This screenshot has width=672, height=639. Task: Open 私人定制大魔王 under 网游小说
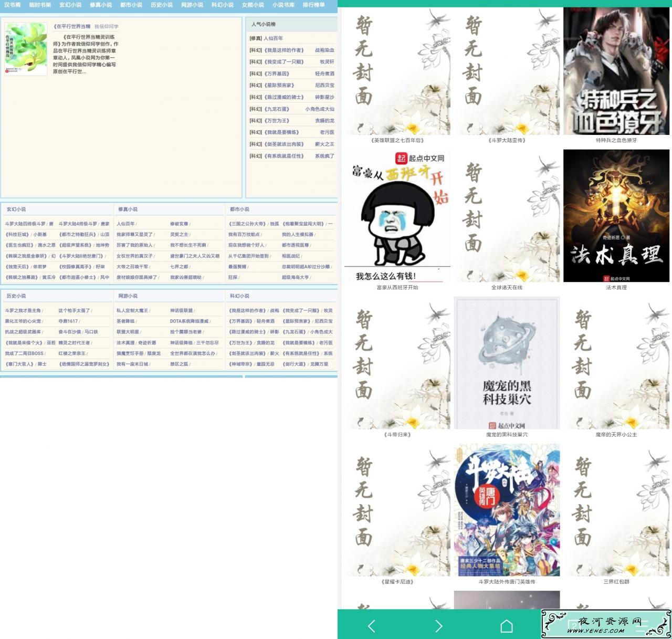click(x=132, y=310)
